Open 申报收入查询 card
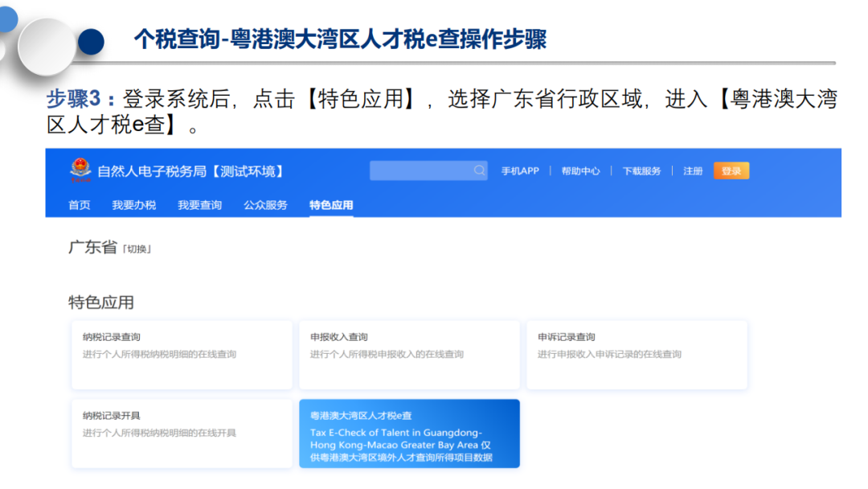868x489 pixels. pyautogui.click(x=410, y=355)
